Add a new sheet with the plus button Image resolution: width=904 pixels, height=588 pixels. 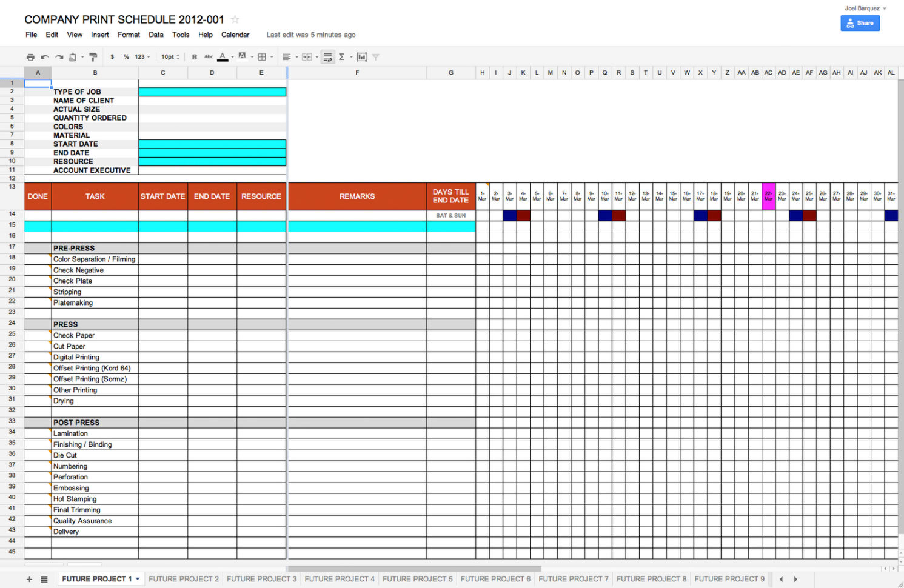tap(28, 579)
